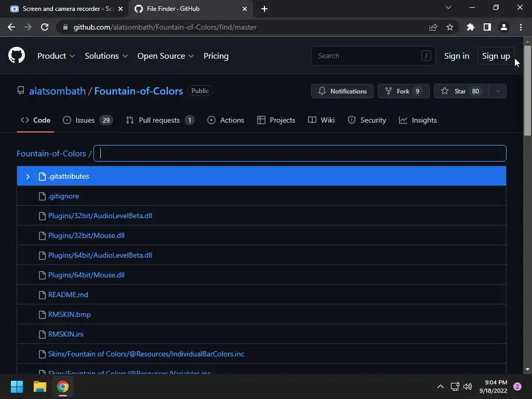Viewport: 532px width, 399px height.
Task: Click the chevron on .gitattributes row
Action: (x=28, y=177)
